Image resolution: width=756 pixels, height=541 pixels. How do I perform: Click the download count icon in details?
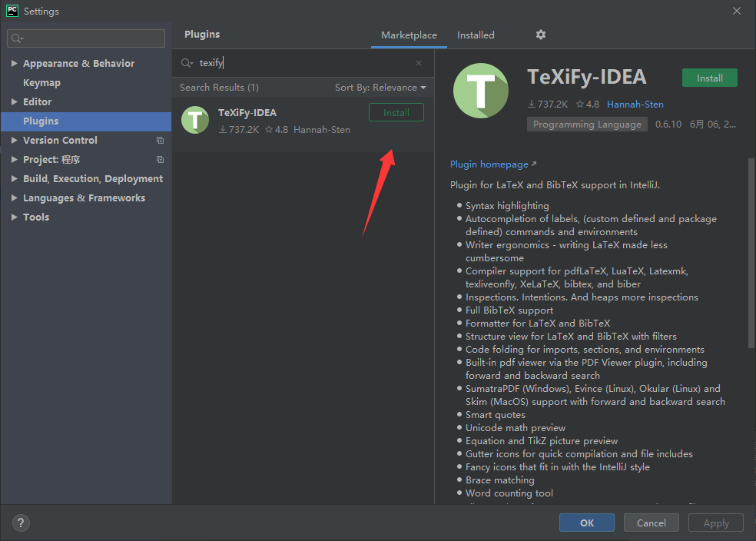pyautogui.click(x=532, y=105)
